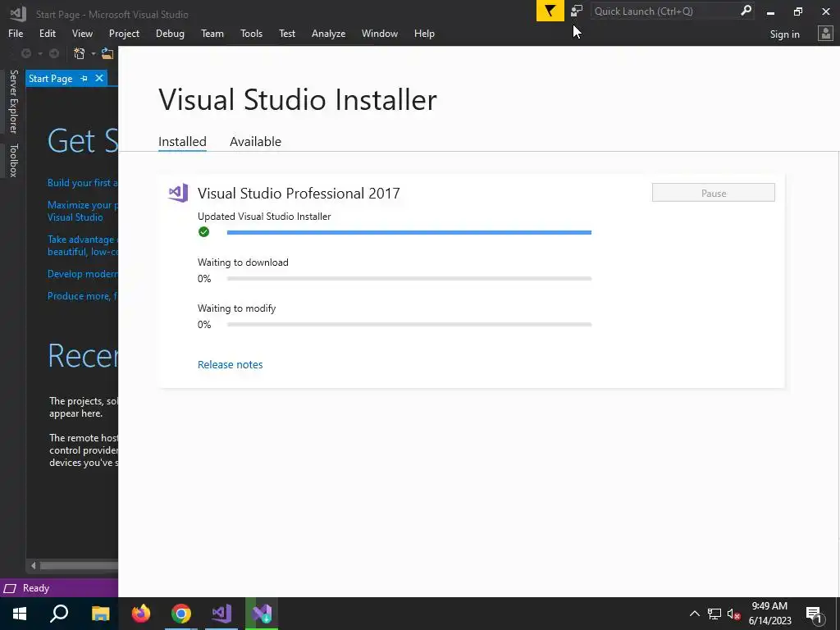840x630 pixels.
Task: Click the status bar Ready icon
Action: (10, 588)
